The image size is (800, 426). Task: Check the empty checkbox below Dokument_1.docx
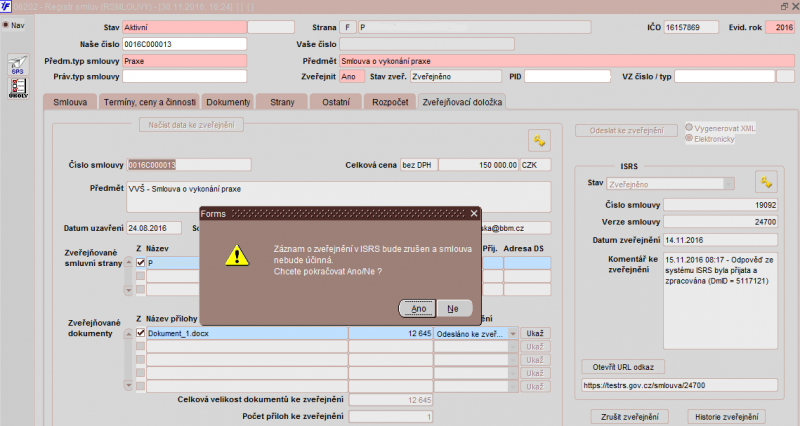click(x=140, y=346)
